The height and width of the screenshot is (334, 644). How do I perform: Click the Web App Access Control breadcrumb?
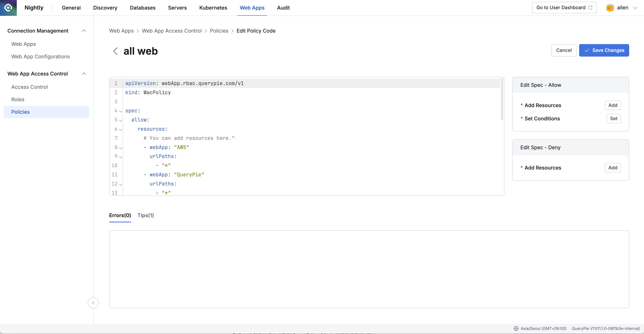(172, 31)
